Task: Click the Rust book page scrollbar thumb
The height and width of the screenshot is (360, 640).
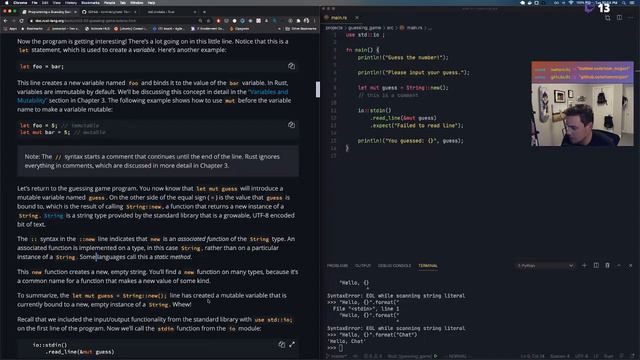Action: pos(318,89)
